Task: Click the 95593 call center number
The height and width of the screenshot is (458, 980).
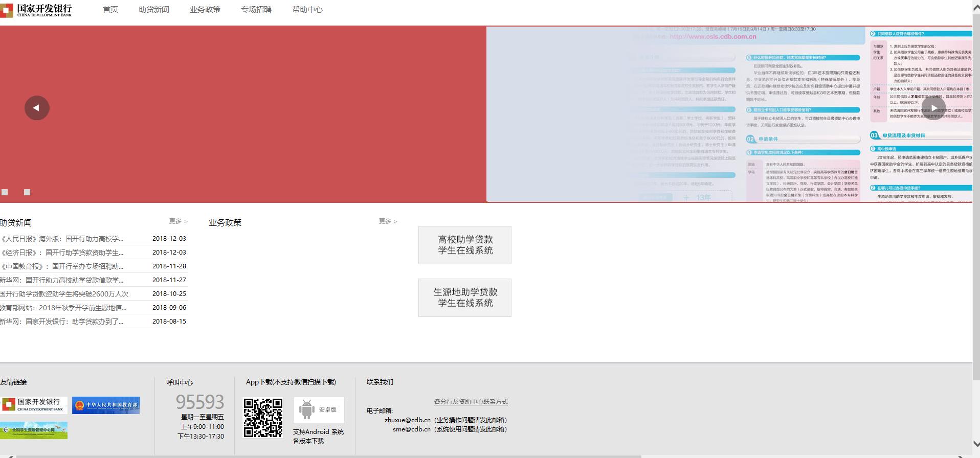Action: 200,402
